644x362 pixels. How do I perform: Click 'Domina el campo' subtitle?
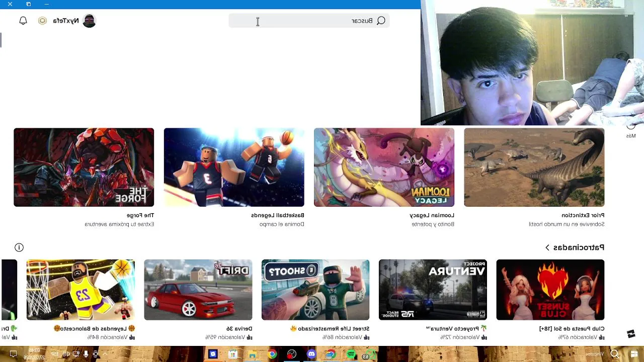pos(282,224)
